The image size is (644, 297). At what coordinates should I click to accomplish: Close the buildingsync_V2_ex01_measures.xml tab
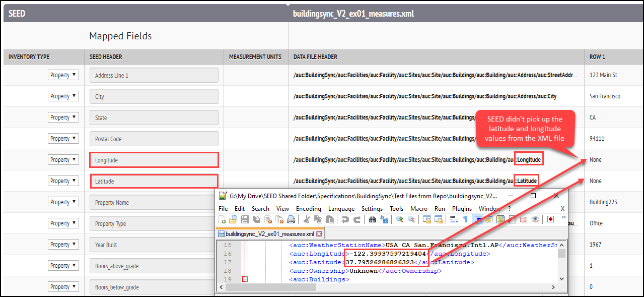[x=319, y=233]
